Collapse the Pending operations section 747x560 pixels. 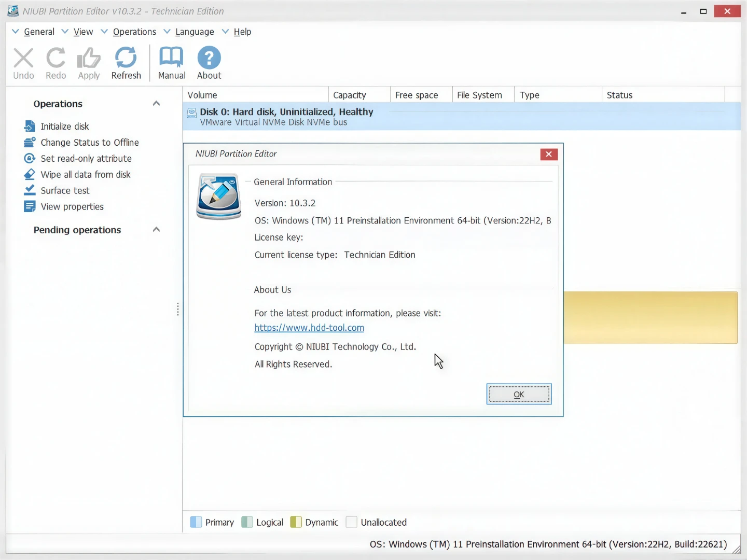[156, 230]
